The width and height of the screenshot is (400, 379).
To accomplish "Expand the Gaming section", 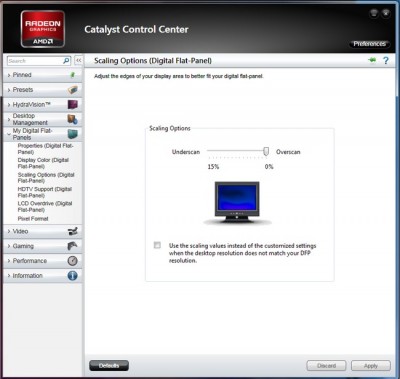I will (x=42, y=246).
